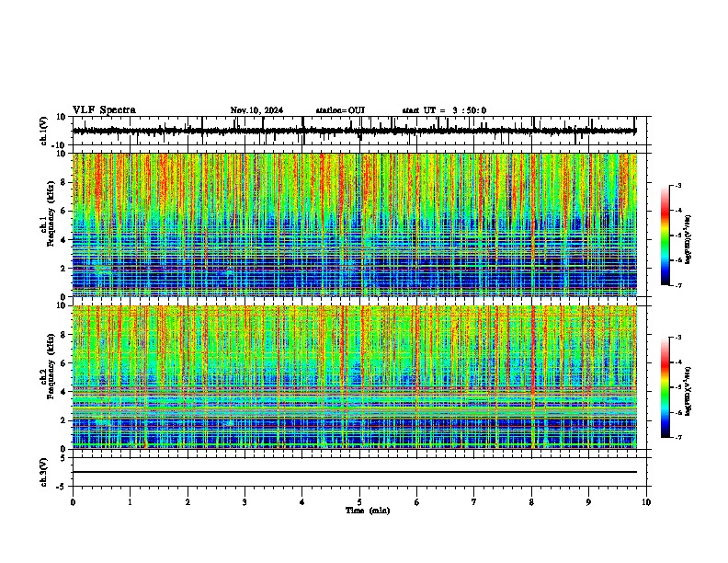Click the ch.2 spectrogram color scale bar
This screenshot has height=563, width=728.
[x=665, y=387]
